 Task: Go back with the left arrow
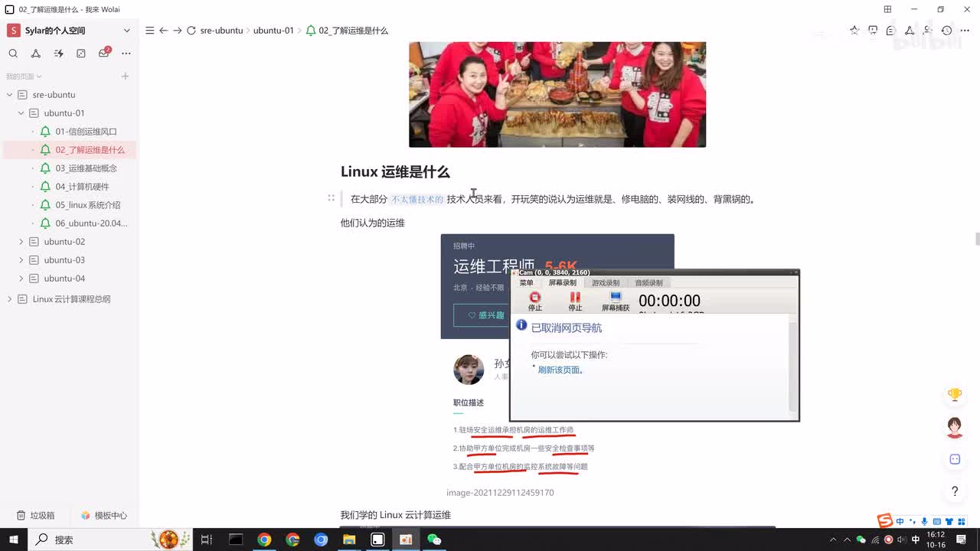(x=163, y=31)
